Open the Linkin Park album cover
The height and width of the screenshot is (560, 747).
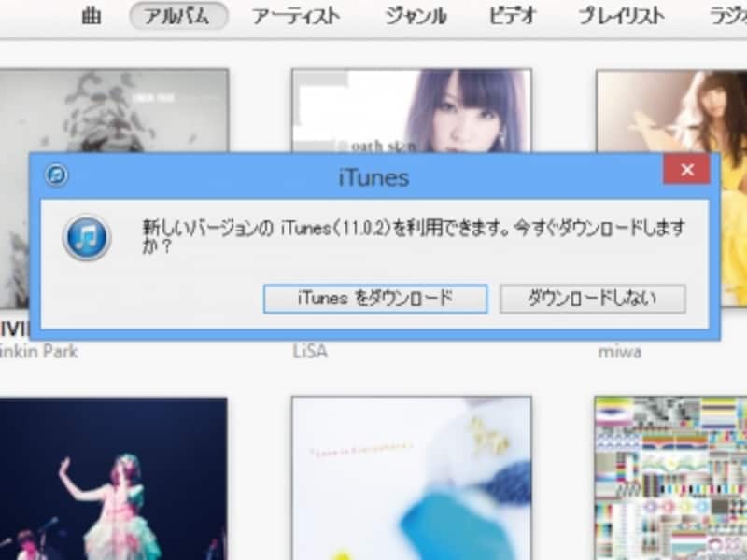coord(114,110)
